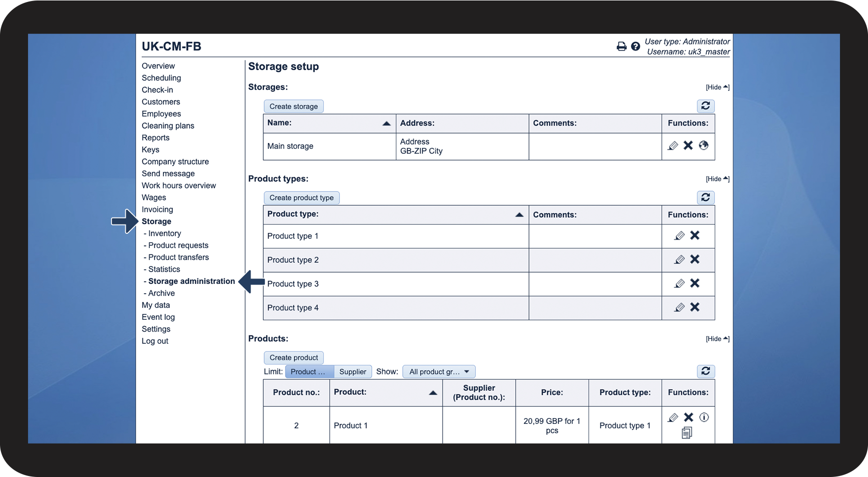Delete Main storage with X icon
Image resolution: width=868 pixels, height=477 pixels.
688,145
